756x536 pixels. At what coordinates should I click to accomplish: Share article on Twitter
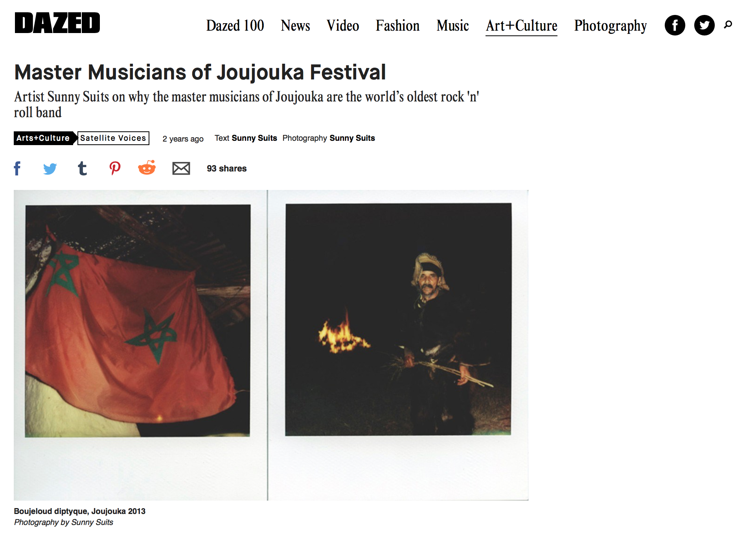pos(50,169)
